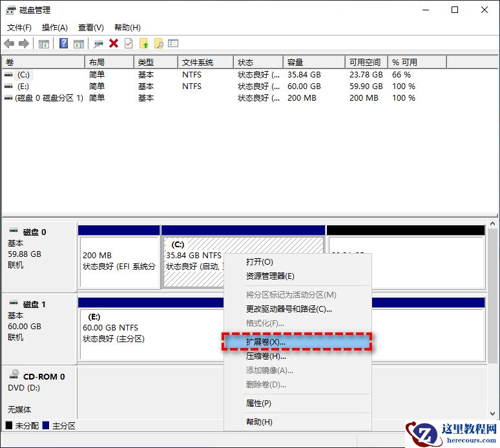Image resolution: width=500 pixels, height=448 pixels.
Task: Sort by the 状态 column header
Action: click(258, 63)
